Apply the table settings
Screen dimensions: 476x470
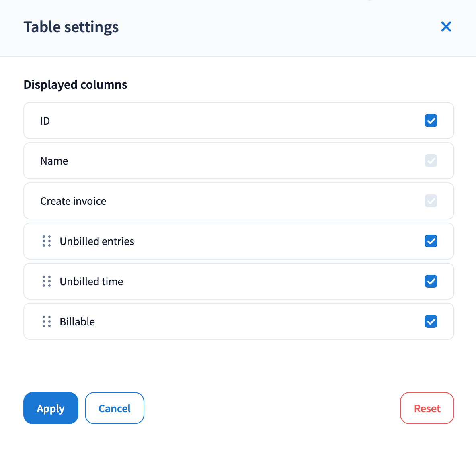51,408
